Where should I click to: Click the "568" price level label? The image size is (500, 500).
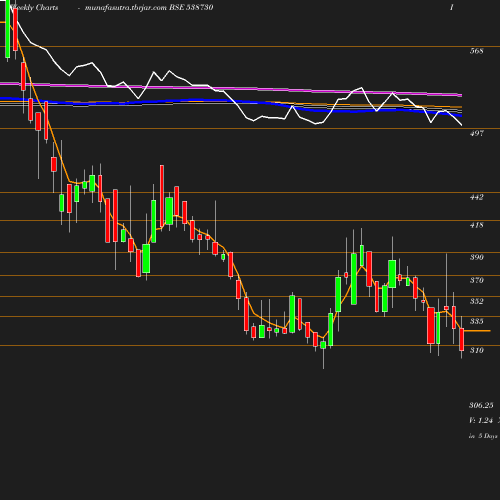476,51
